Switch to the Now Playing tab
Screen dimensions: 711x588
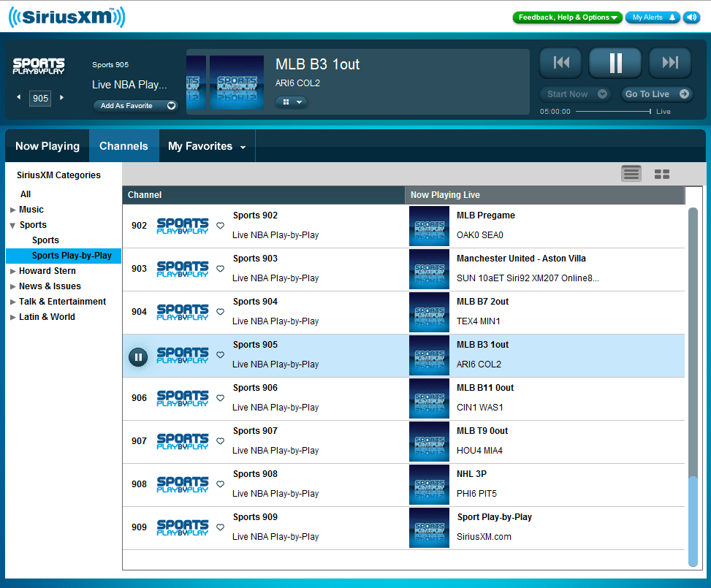[47, 146]
